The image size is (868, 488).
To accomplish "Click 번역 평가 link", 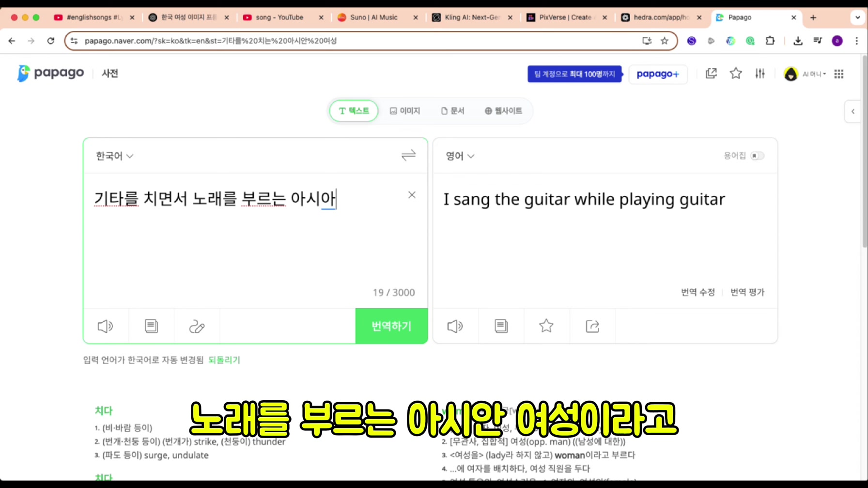I will coord(747,292).
